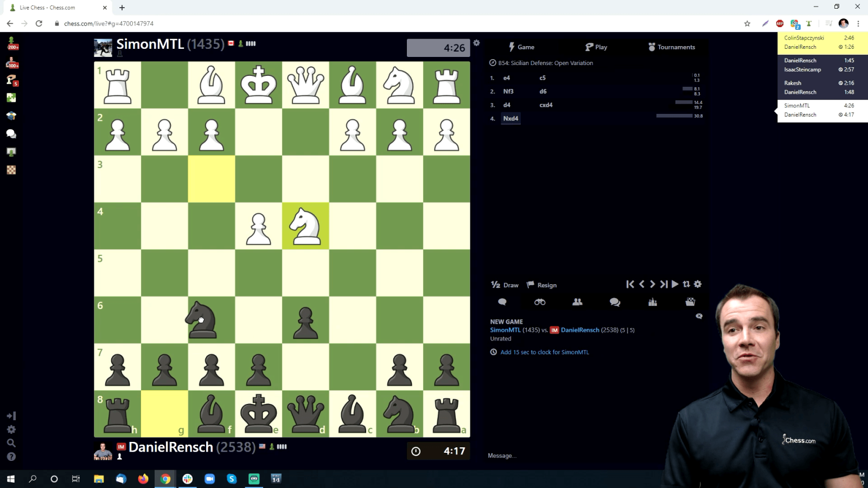Jump to the first move of the game
This screenshot has width=868, height=488.
(630, 284)
